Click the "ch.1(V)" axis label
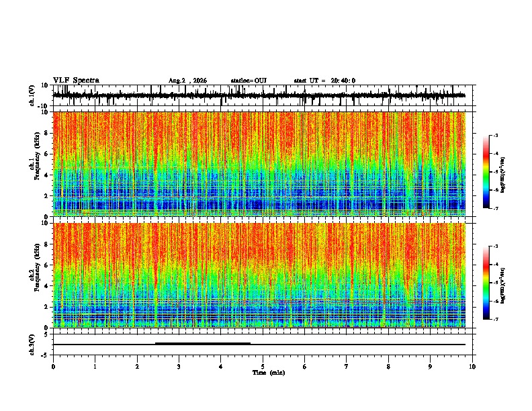Image resolution: width=532 pixels, height=411 pixels. pos(32,95)
